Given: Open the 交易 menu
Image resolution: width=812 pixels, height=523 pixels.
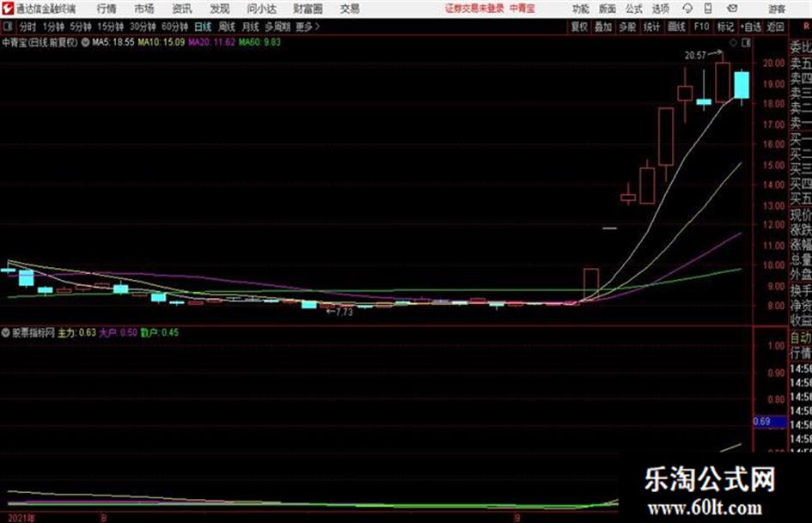Looking at the screenshot, I should 350,9.
